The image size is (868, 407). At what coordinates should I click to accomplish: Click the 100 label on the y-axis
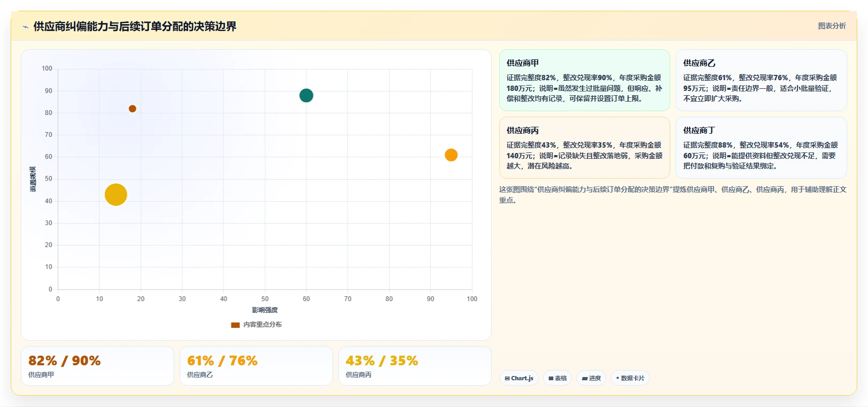47,68
